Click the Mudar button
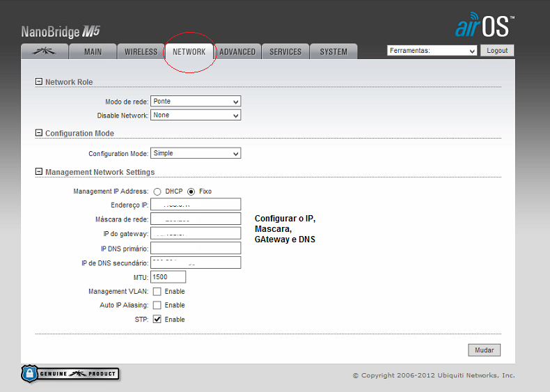 tap(485, 350)
